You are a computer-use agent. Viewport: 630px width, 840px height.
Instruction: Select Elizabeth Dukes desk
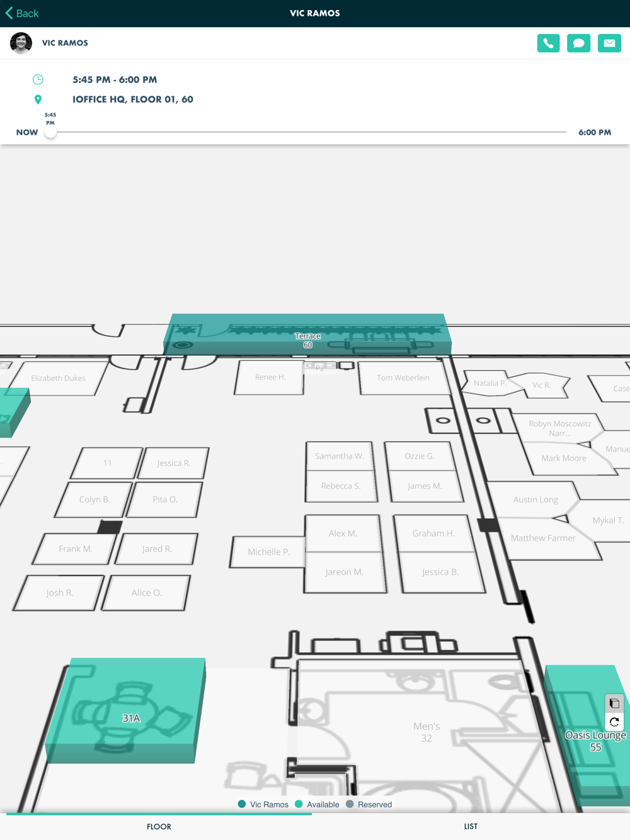click(x=59, y=378)
